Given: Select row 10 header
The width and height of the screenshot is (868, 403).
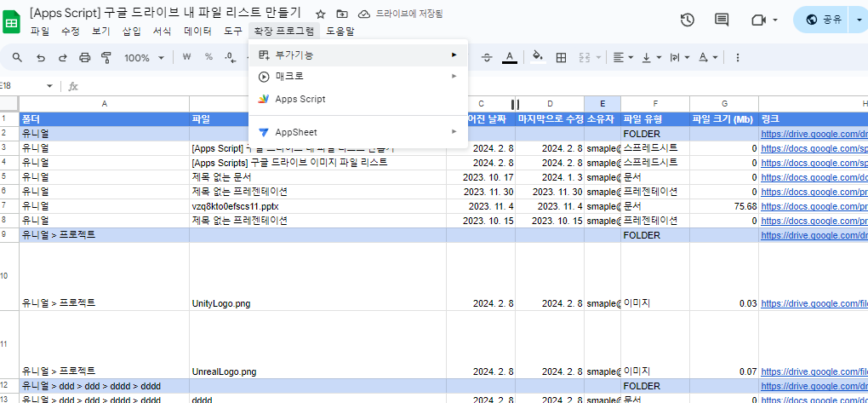Looking at the screenshot, I should coord(9,276).
